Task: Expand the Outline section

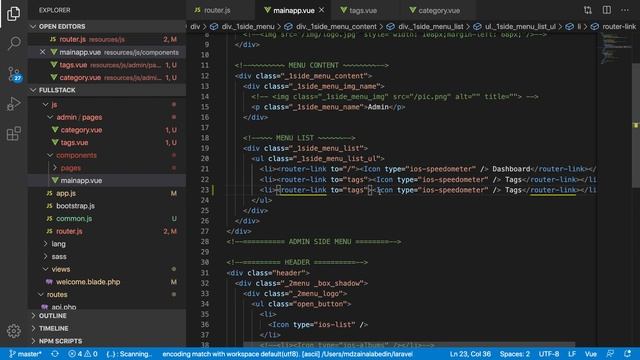Action: 107,316
